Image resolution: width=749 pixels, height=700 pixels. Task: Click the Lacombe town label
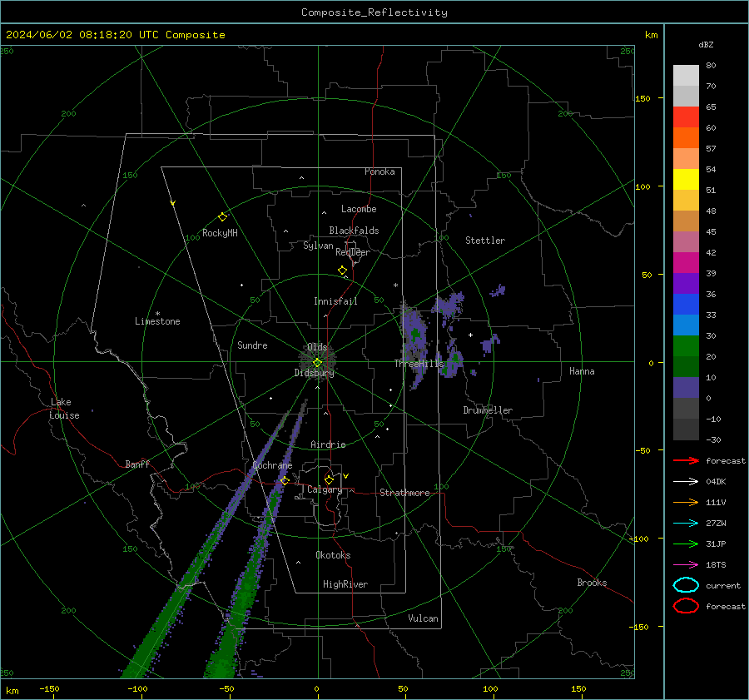pos(359,209)
